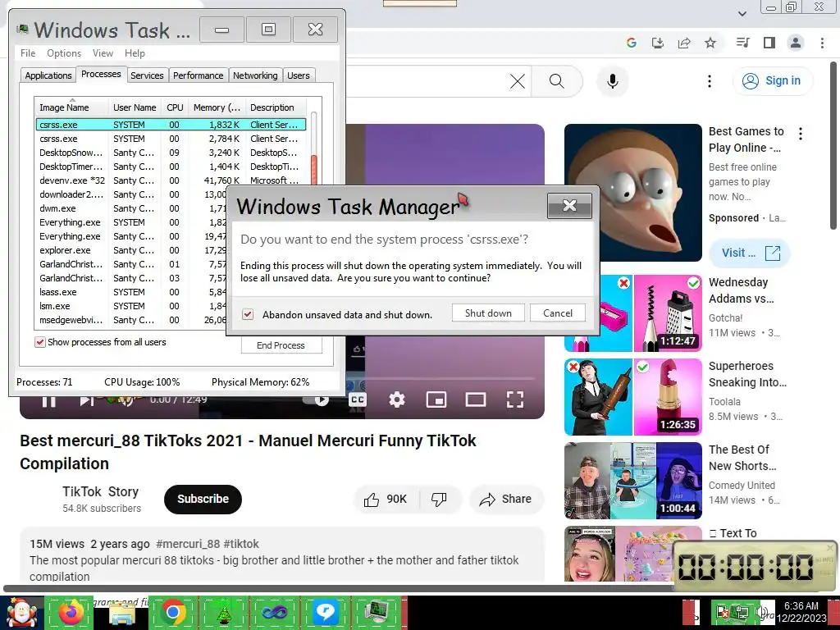Viewport: 840px width, 630px height.
Task: Switch to Chrome on the taskbar
Action: 172,612
